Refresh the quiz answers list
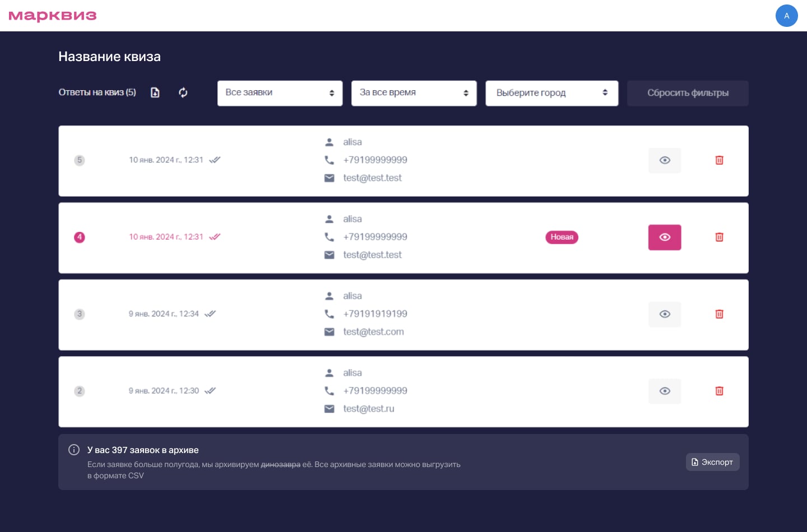The image size is (807, 532). pos(183,92)
